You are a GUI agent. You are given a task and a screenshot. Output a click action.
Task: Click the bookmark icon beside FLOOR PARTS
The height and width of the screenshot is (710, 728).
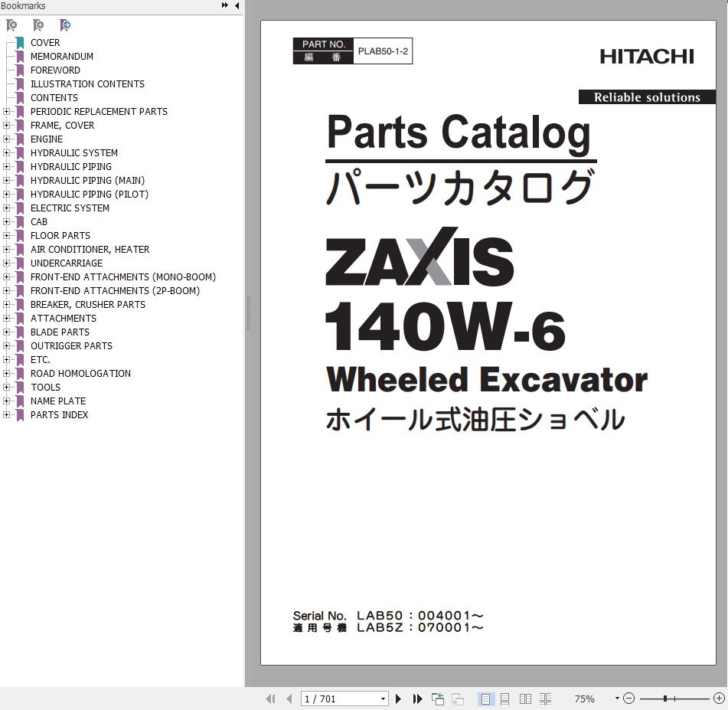point(21,236)
